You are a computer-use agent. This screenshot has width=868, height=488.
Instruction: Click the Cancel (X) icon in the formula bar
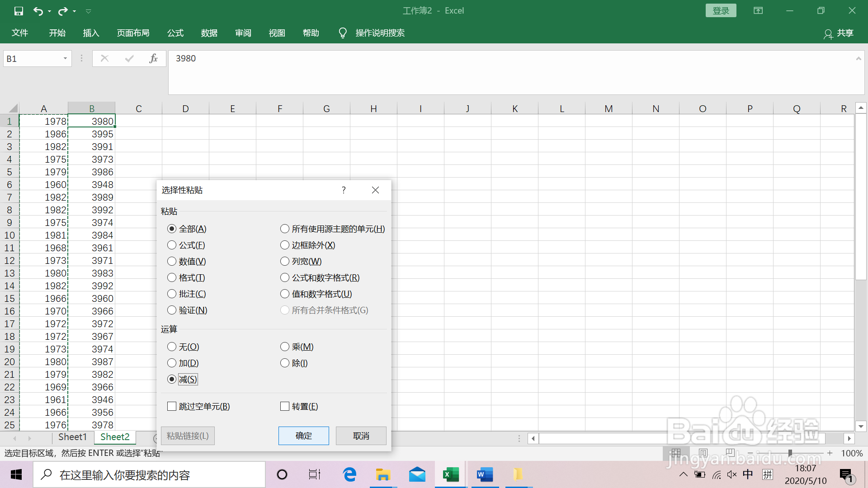pos(104,58)
